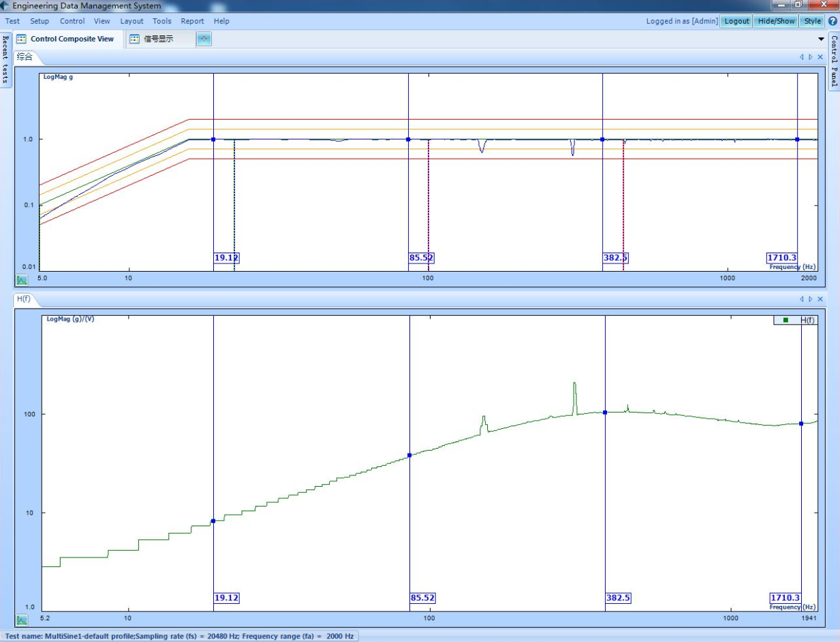Open the Setup menu
This screenshot has width=840, height=642.
[40, 21]
